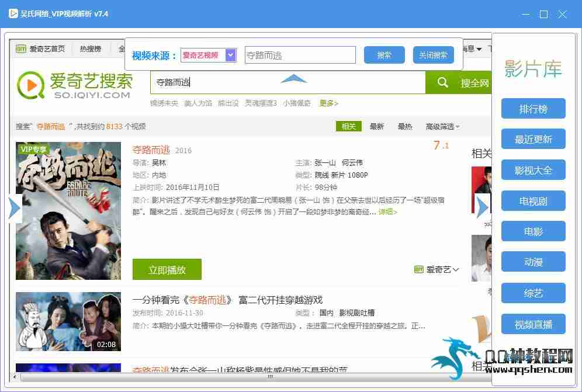Click the 02:08 one-minute review video thumbnail

(68, 321)
